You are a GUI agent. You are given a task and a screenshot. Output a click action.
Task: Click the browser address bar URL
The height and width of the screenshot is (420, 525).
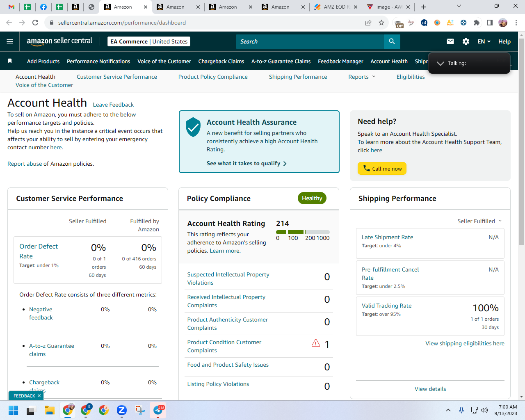coord(122,23)
